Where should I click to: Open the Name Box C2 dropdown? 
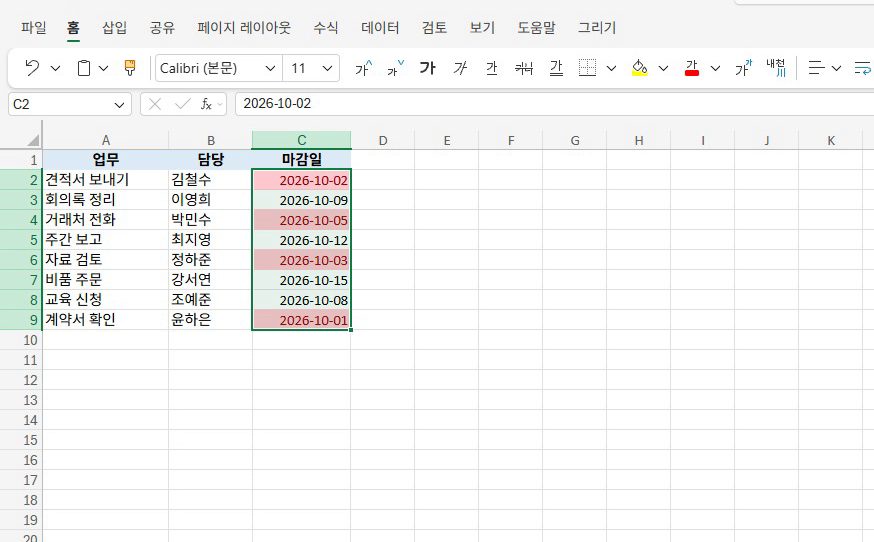click(119, 105)
